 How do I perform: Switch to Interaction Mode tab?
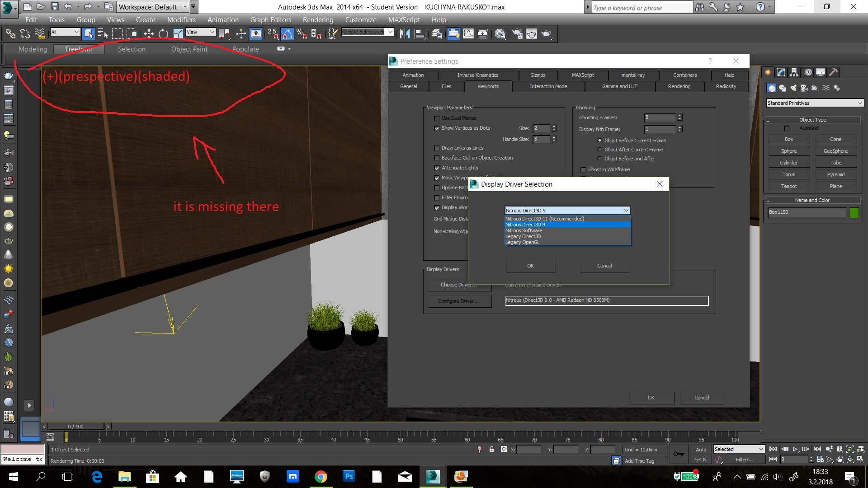pos(548,86)
